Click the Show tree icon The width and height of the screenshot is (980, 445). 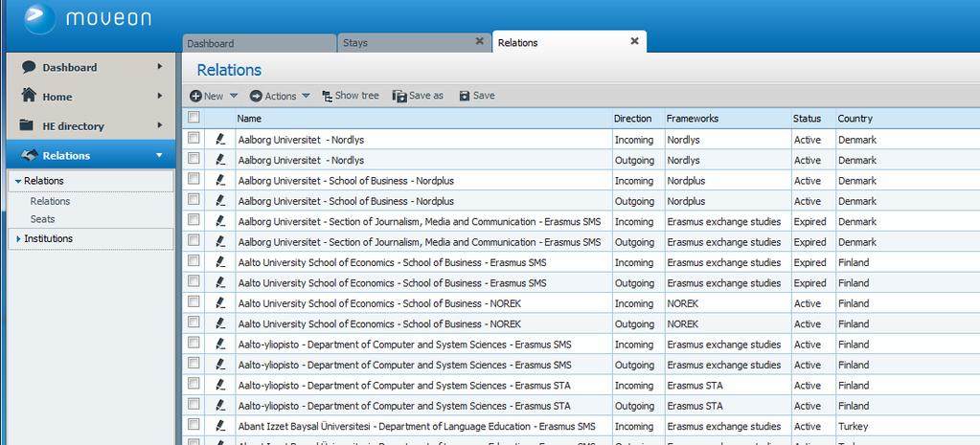[x=327, y=96]
